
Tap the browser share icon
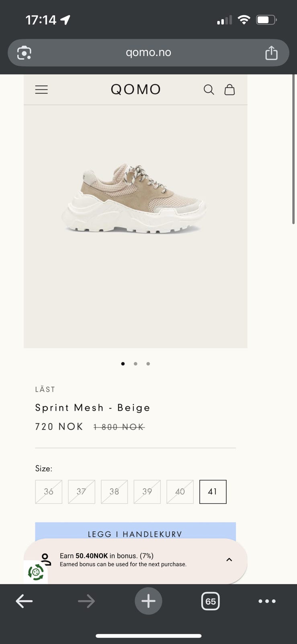(x=271, y=53)
